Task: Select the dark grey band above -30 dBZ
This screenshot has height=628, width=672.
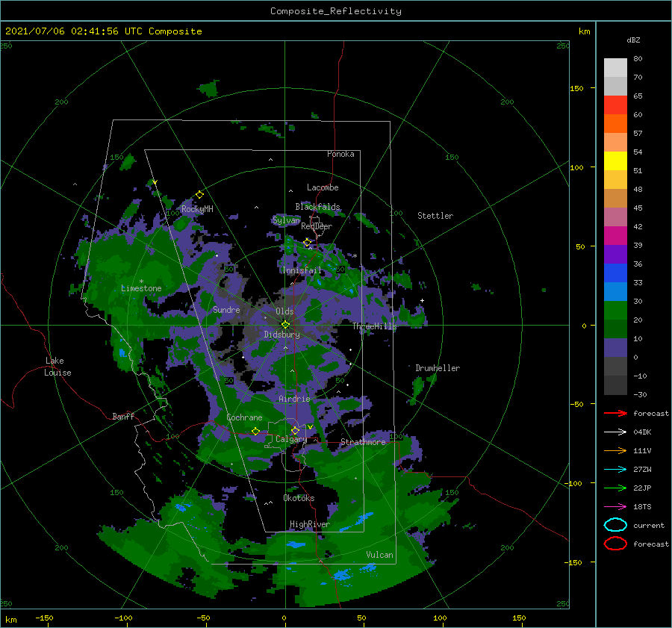Action: (615, 385)
